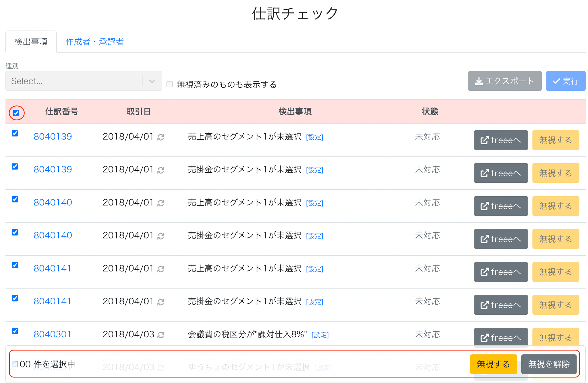This screenshot has width=588, height=383.
Task: Open [設定] link for 会議費の税区分 row
Action: click(x=320, y=335)
